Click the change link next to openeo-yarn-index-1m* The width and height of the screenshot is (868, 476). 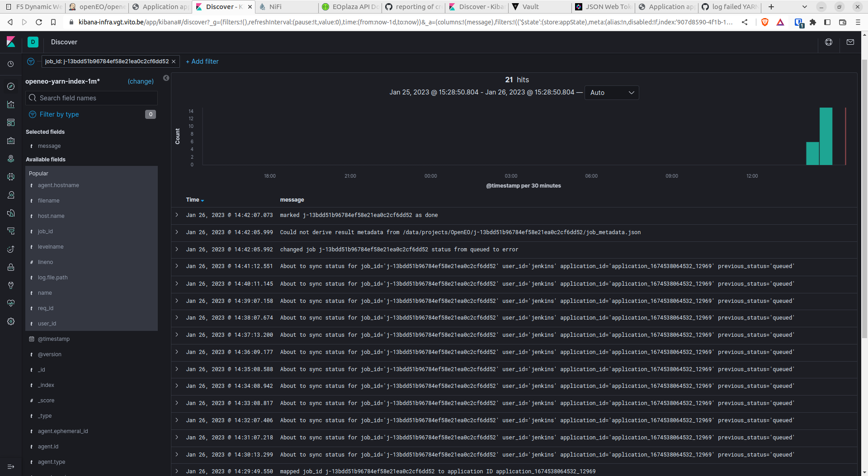pos(141,81)
